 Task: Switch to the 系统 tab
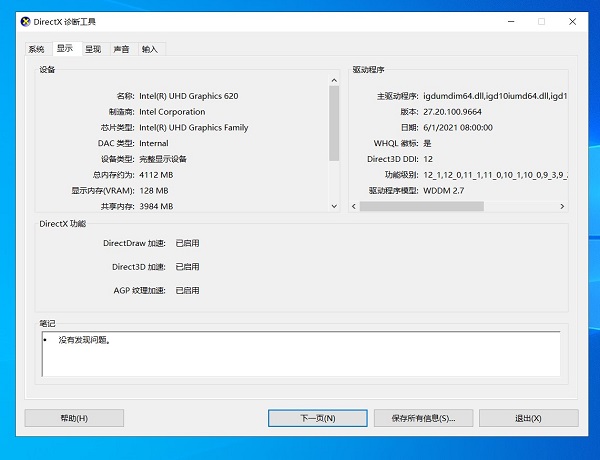pyautogui.click(x=36, y=49)
